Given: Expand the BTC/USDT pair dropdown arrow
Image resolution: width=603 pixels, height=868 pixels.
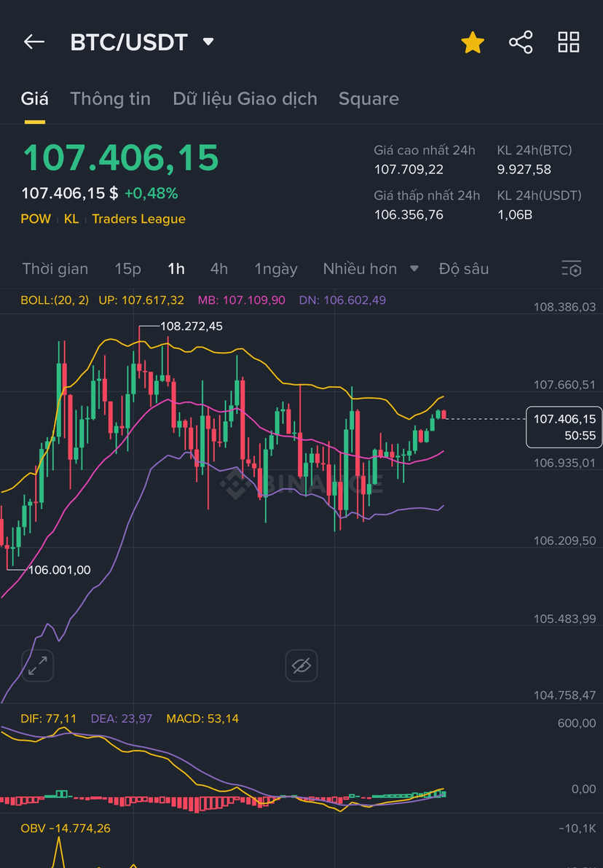Looking at the screenshot, I should point(208,42).
